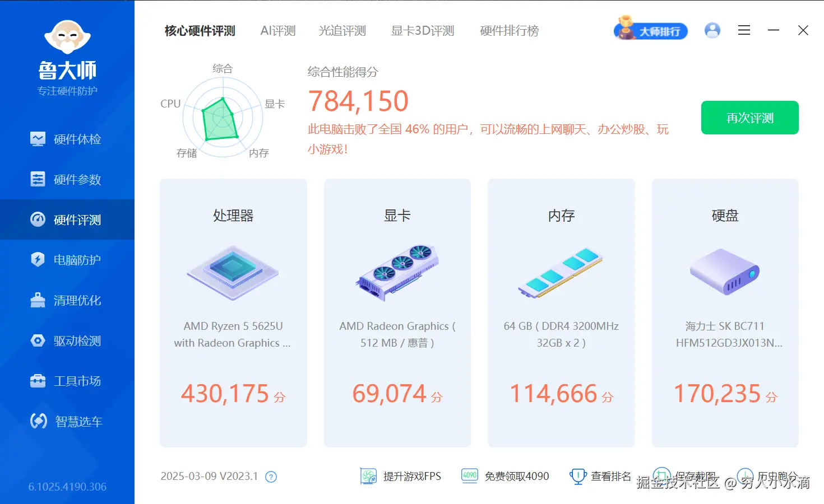Viewport: 824px width, 504px height.
Task: Click the radar performance chart
Action: [223, 117]
